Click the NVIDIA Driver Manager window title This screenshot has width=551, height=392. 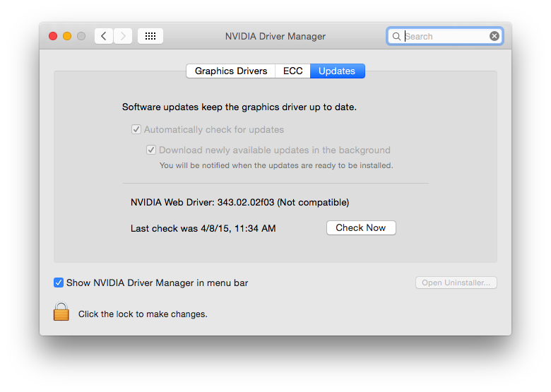click(275, 36)
